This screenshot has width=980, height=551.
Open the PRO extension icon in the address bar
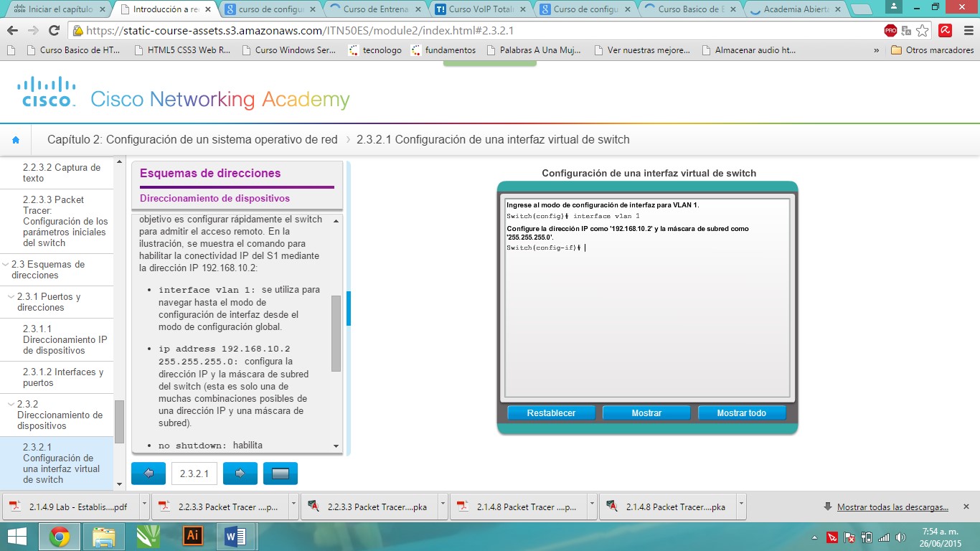[890, 31]
